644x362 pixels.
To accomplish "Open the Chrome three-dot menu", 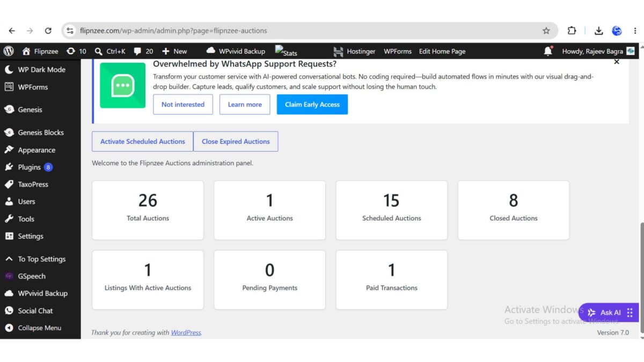I will [x=635, y=31].
